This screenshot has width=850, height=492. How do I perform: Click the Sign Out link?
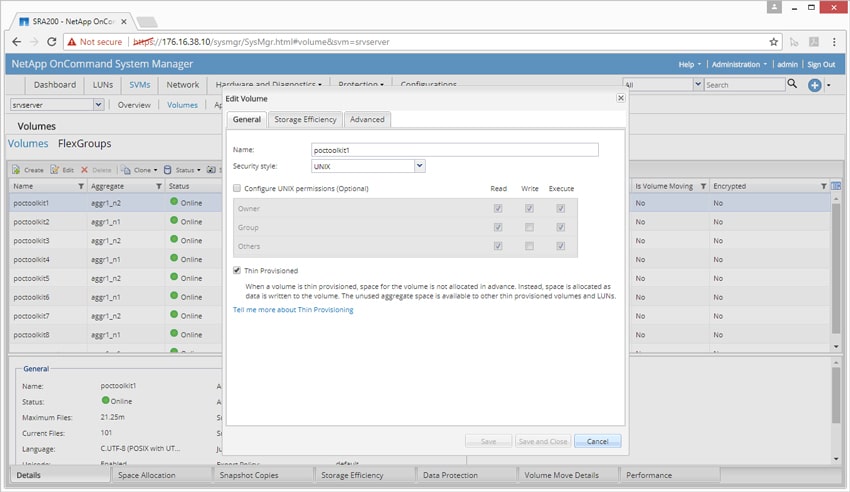click(x=821, y=64)
